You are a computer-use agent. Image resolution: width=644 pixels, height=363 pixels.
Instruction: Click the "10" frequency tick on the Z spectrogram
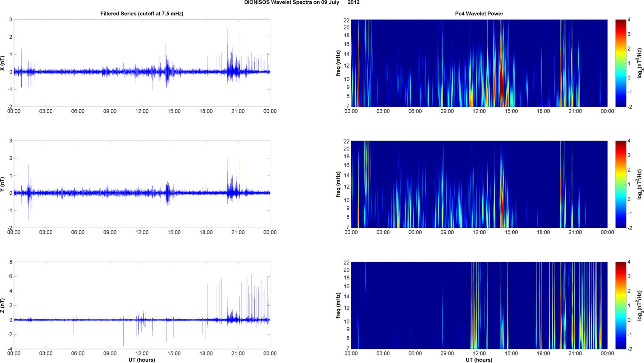[346, 321]
